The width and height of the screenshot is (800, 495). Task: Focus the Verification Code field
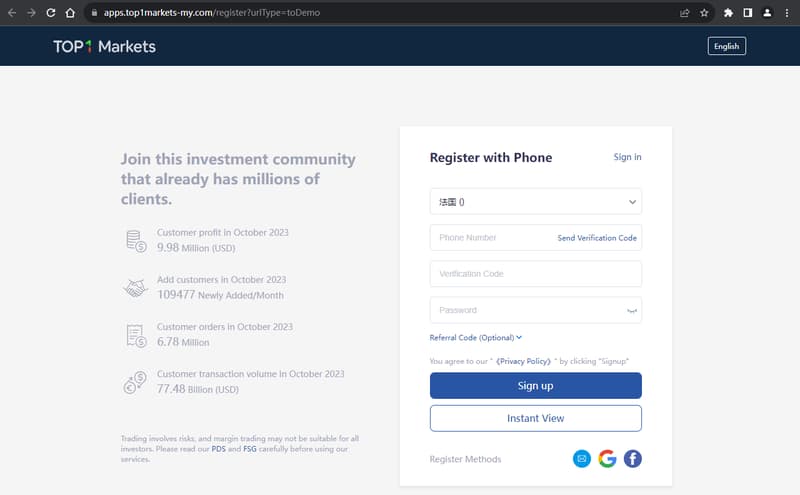coord(536,274)
